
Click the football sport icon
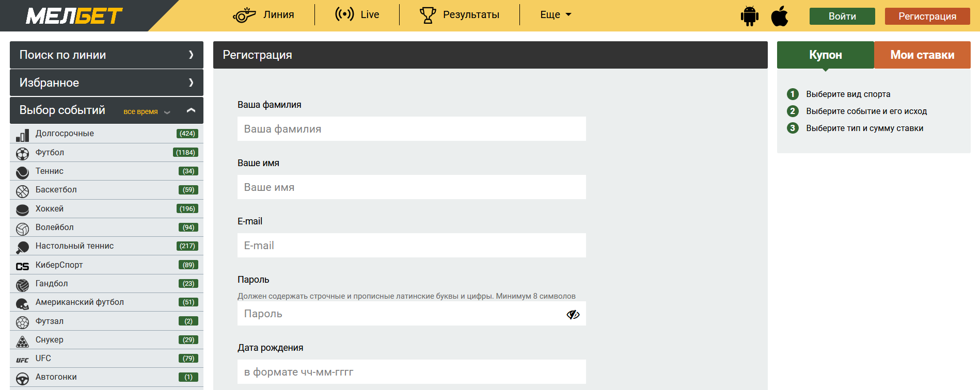coord(22,153)
